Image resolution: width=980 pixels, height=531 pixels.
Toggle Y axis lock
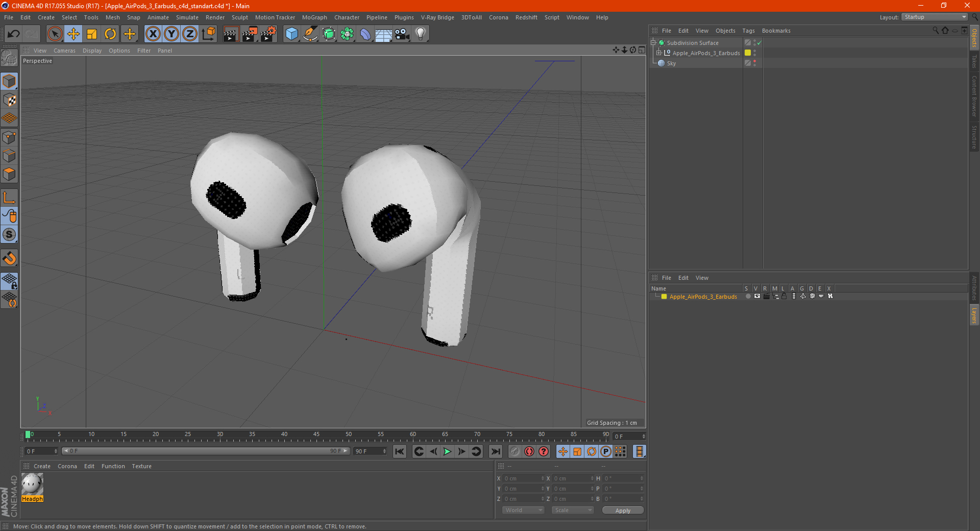(x=171, y=34)
